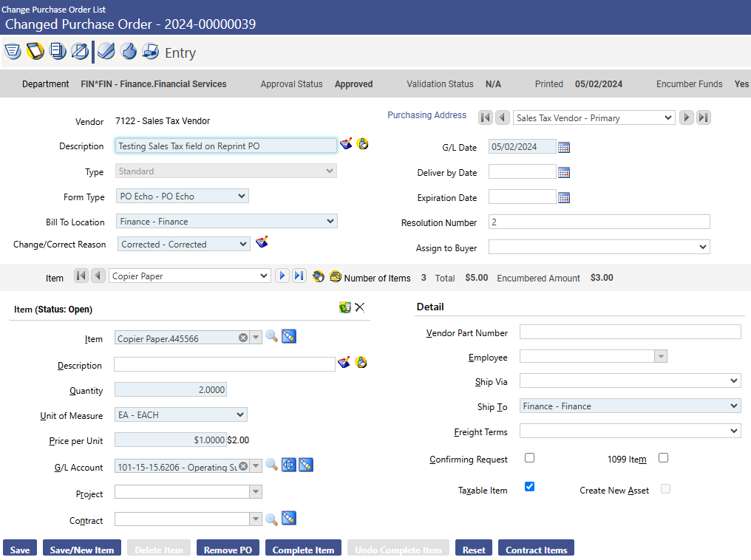Click the hand icon next to item navigator
751x560 pixels.
click(x=318, y=276)
